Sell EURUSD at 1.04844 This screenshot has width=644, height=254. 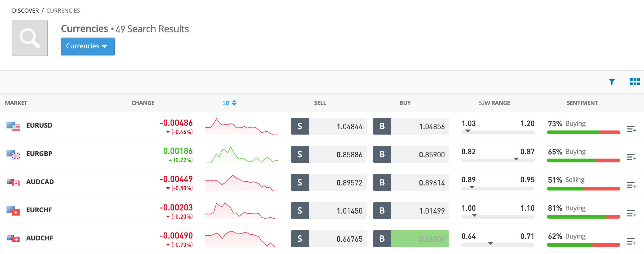point(329,126)
